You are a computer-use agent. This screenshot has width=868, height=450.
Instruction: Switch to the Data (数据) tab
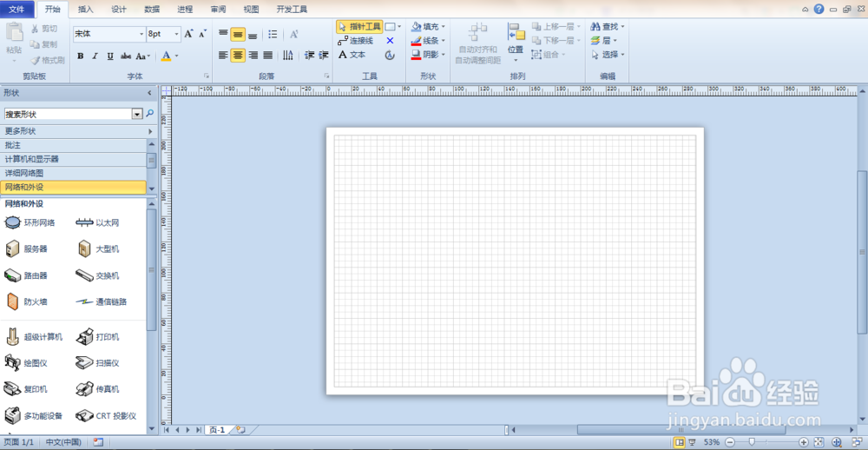click(x=152, y=10)
